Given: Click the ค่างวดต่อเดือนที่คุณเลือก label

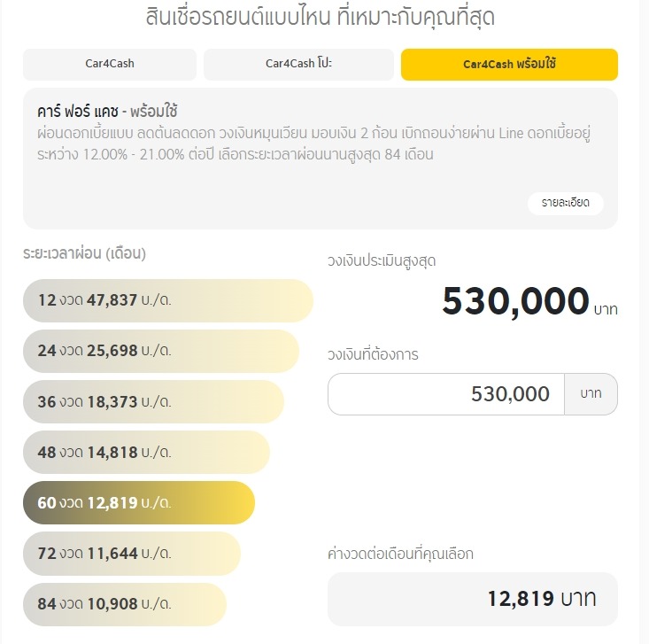Looking at the screenshot, I should 400,555.
